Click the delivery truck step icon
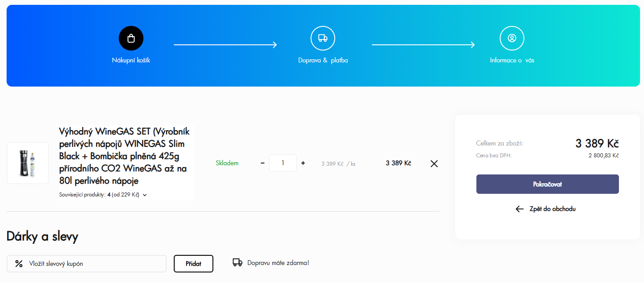 (x=322, y=38)
